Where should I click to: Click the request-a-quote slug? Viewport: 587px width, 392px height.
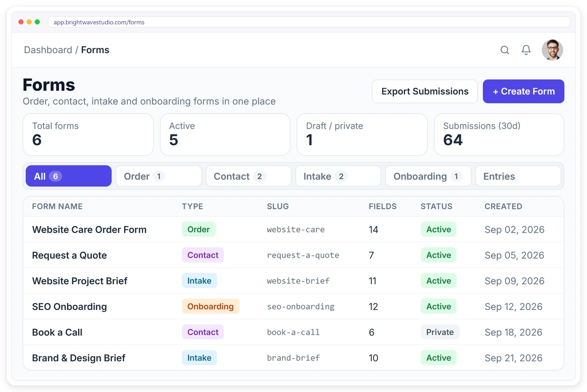[x=303, y=255]
